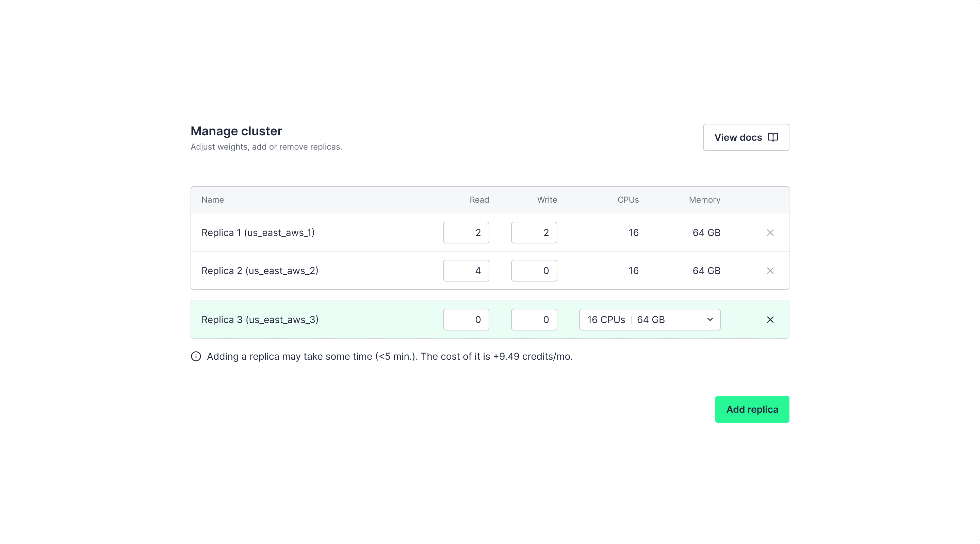Image resolution: width=980 pixels, height=544 pixels.
Task: Remove Replica 2 using its X icon
Action: (771, 270)
